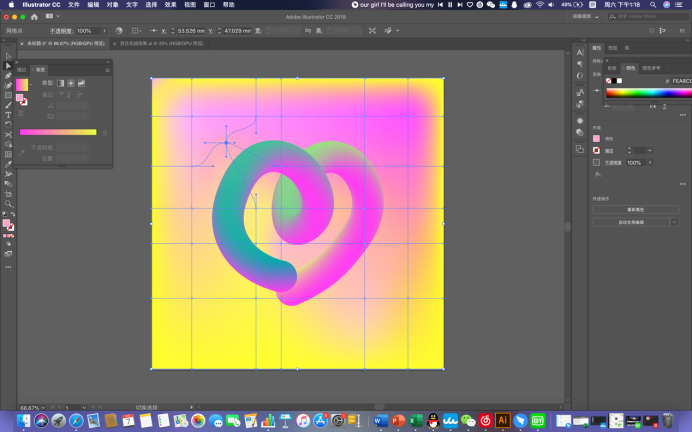The image size is (692, 433).
Task: Click the hex color input field
Action: click(x=681, y=81)
